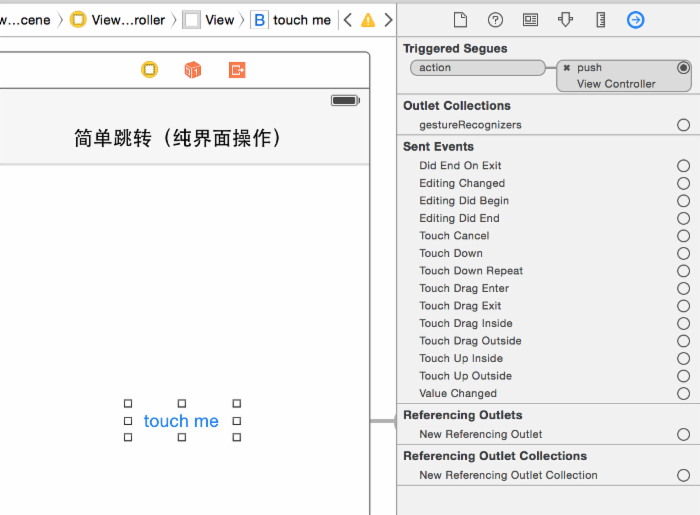700x515 pixels.
Task: Open the touch me breadcrumb item
Action: pos(291,20)
